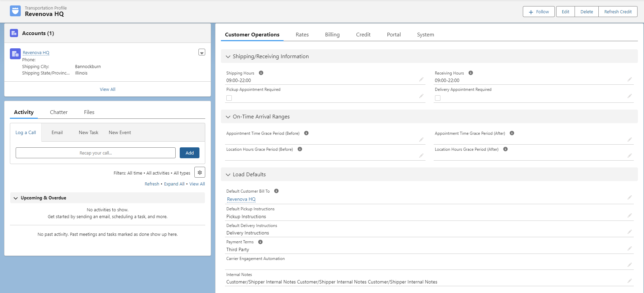Open Revenova HQ link in Accounts list
644x293 pixels.
[x=36, y=52]
